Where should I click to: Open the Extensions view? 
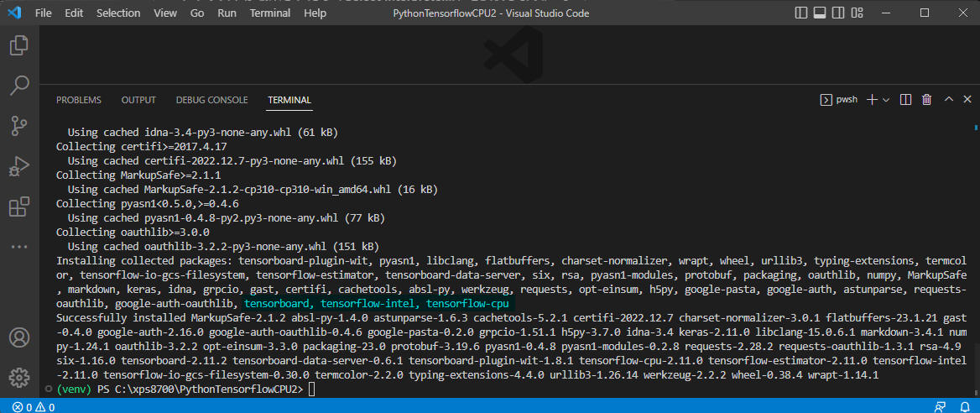19,207
